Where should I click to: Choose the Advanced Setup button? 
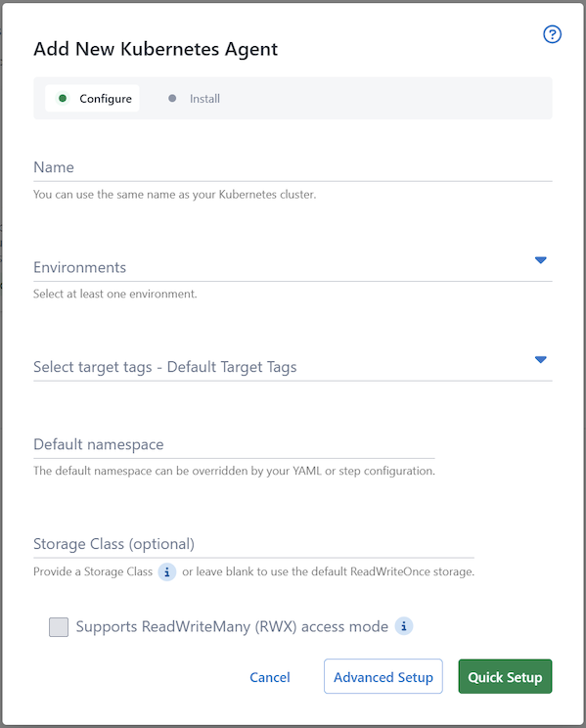coord(383,676)
